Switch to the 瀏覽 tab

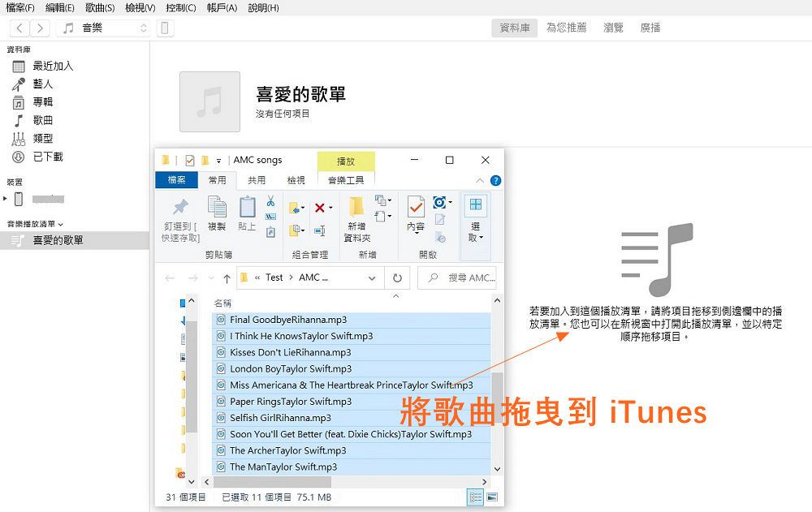click(613, 28)
